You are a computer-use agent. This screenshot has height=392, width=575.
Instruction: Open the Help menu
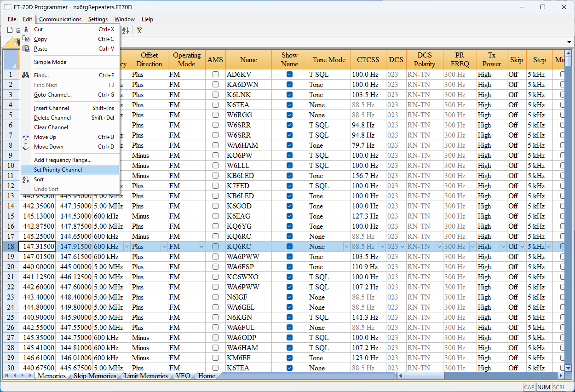(x=147, y=19)
